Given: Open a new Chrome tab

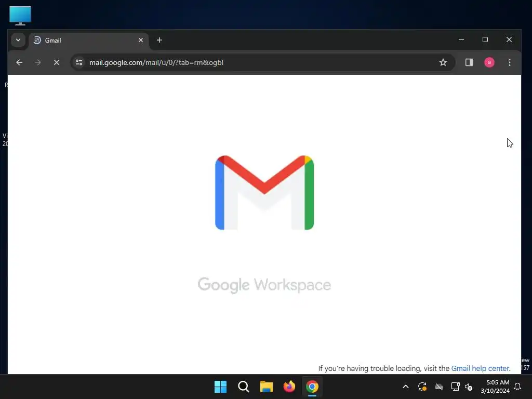Looking at the screenshot, I should point(159,40).
